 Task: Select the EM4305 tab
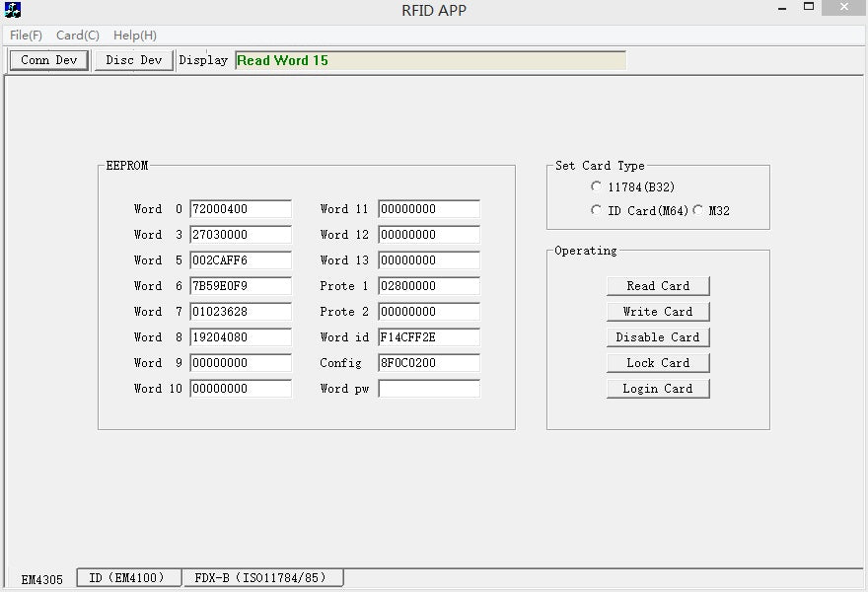point(41,580)
